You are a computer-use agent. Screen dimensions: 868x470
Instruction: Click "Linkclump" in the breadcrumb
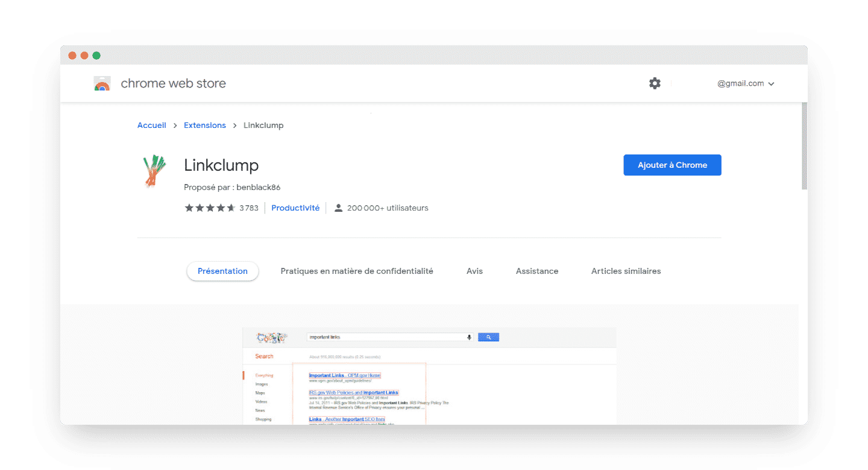[263, 125]
